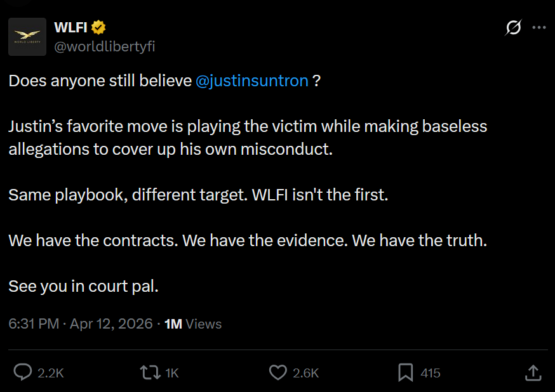Open the @worldlibertyfi handle
555x392 pixels.
pyautogui.click(x=105, y=46)
